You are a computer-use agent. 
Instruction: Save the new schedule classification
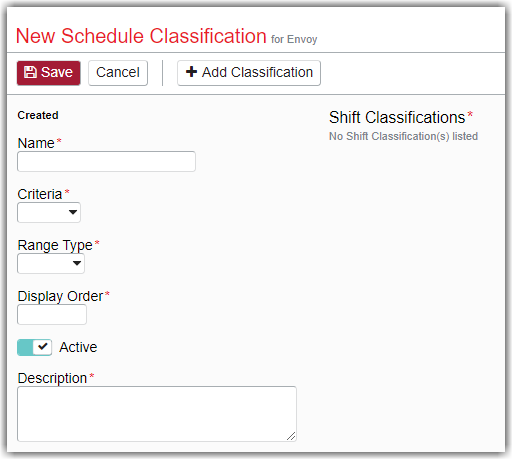point(49,73)
